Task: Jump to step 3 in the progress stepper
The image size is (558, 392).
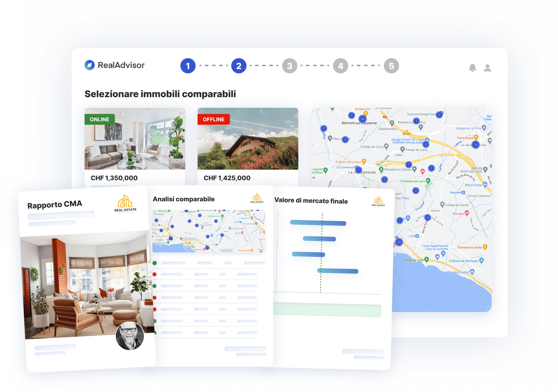Action: (x=290, y=66)
